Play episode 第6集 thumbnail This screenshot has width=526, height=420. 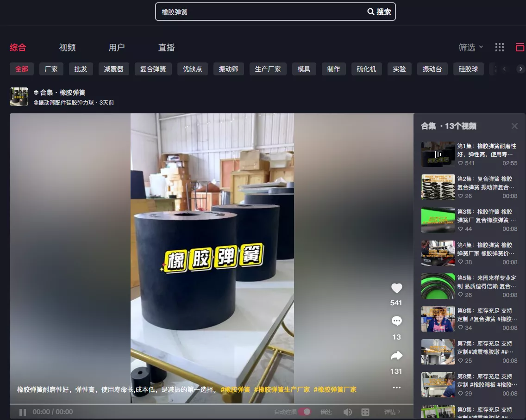click(x=438, y=319)
